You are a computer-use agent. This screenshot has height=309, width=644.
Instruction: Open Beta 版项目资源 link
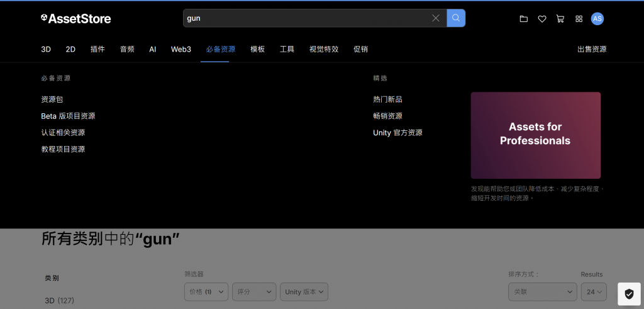pyautogui.click(x=68, y=116)
